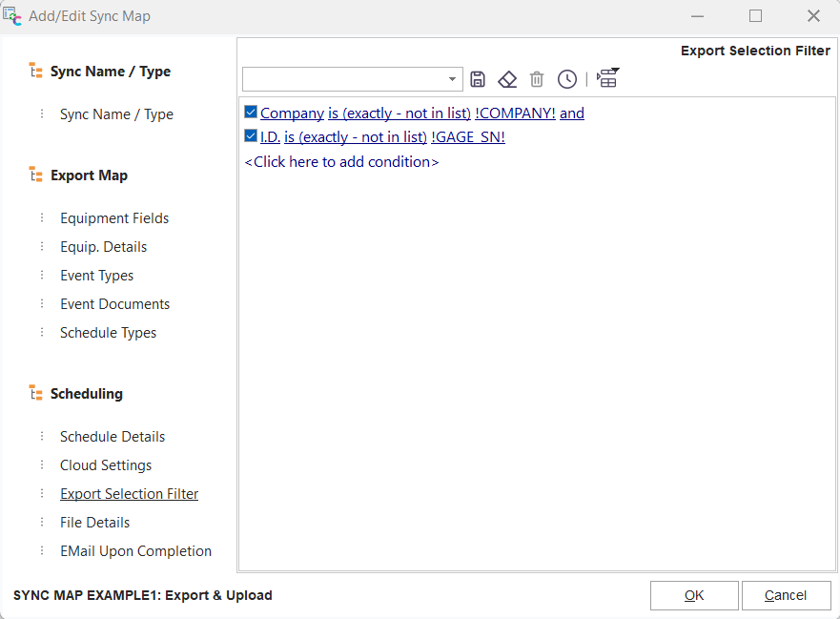Uncheck the I.D. condition checkbox
Image resolution: width=840 pixels, height=619 pixels.
click(251, 136)
